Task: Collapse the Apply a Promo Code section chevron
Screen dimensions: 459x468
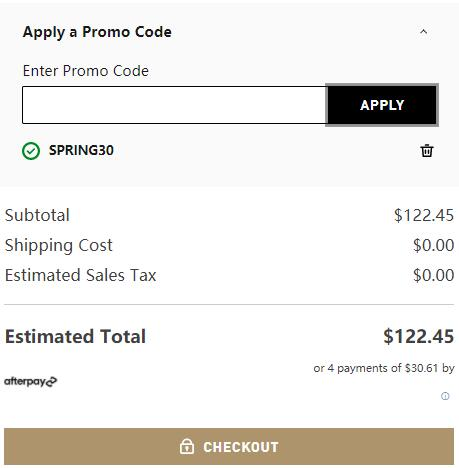Action: [423, 32]
